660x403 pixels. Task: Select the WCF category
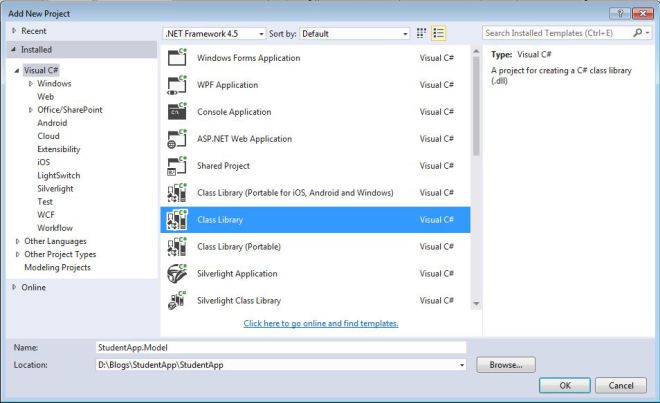pyautogui.click(x=46, y=215)
